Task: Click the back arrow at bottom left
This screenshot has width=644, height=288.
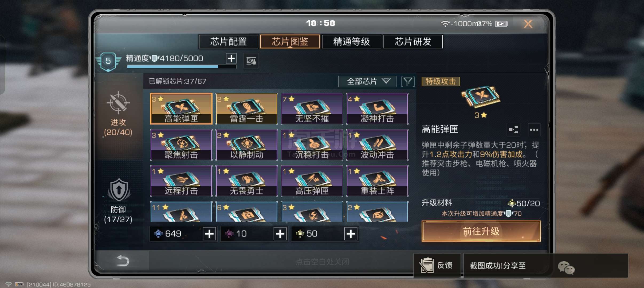Action: (x=123, y=261)
